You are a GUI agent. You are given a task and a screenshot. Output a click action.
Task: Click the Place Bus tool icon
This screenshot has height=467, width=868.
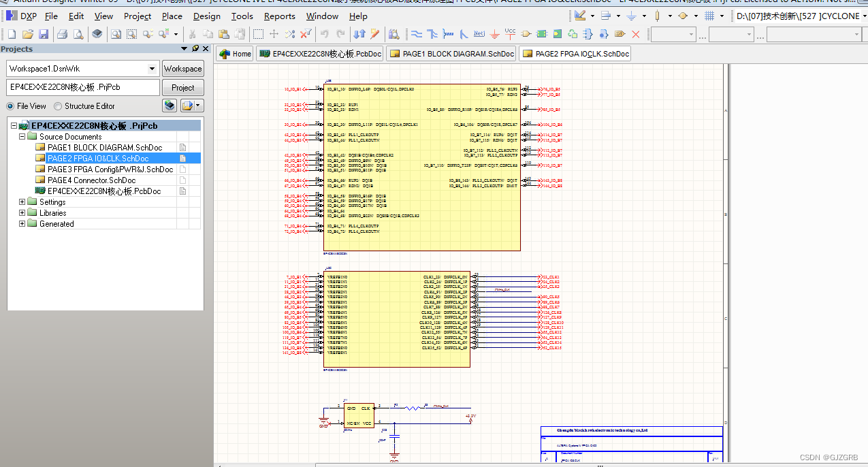tap(432, 33)
